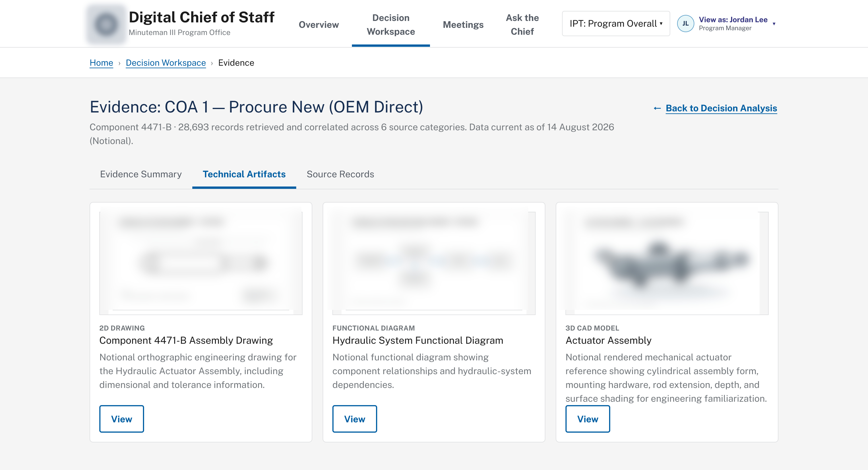View the Component 4471-B Assembly Drawing
Viewport: 868px width, 470px height.
point(121,419)
